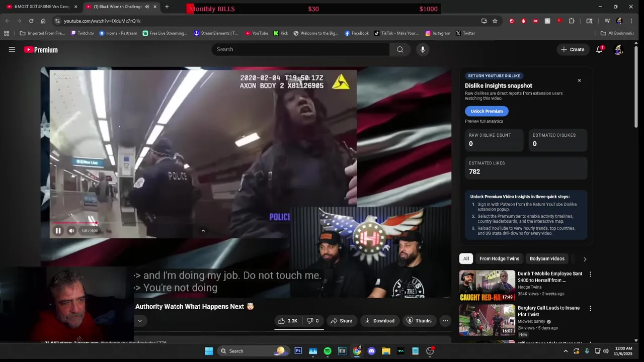Open All Bookmarks folder

point(617,33)
